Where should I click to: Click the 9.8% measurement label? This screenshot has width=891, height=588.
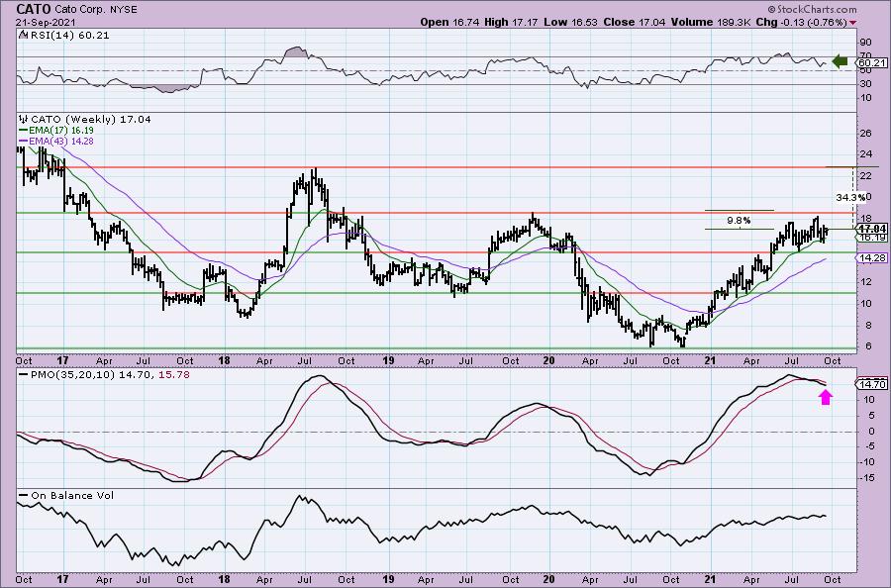[x=739, y=220]
